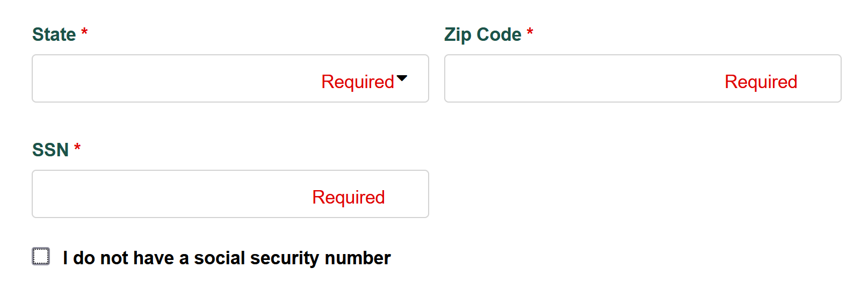Click the SSN field label

(x=50, y=150)
